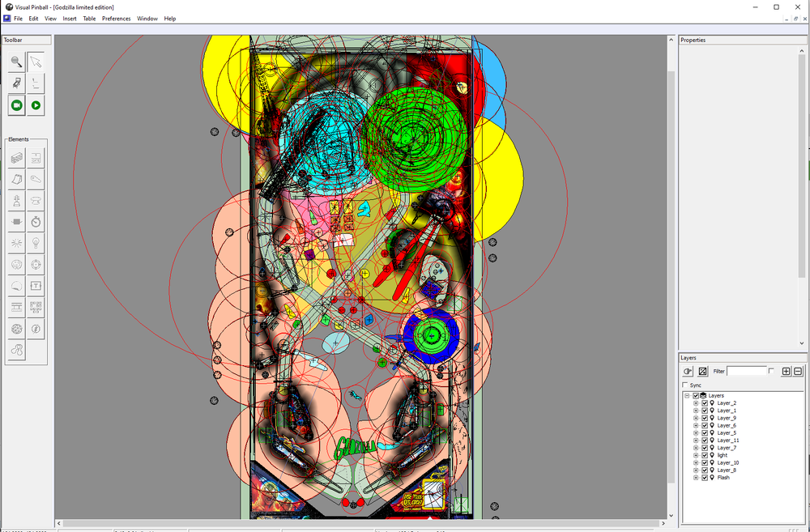Choose the Wall element tool
The height and width of the screenshot is (532, 810).
tap(16, 158)
